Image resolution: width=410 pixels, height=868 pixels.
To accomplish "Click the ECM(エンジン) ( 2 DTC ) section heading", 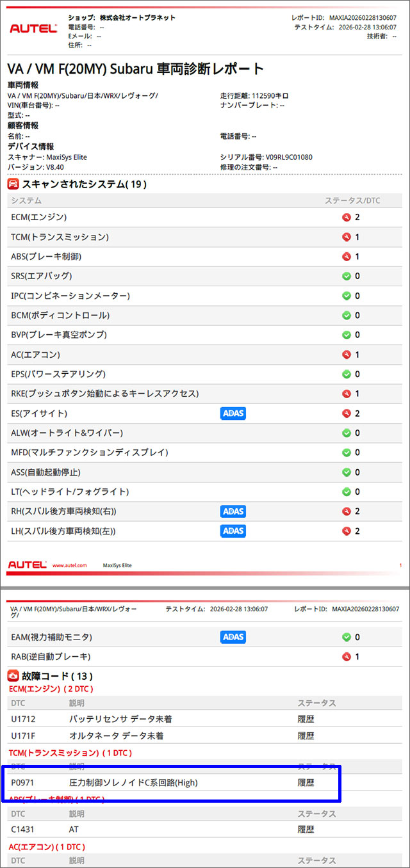I will tap(51, 689).
